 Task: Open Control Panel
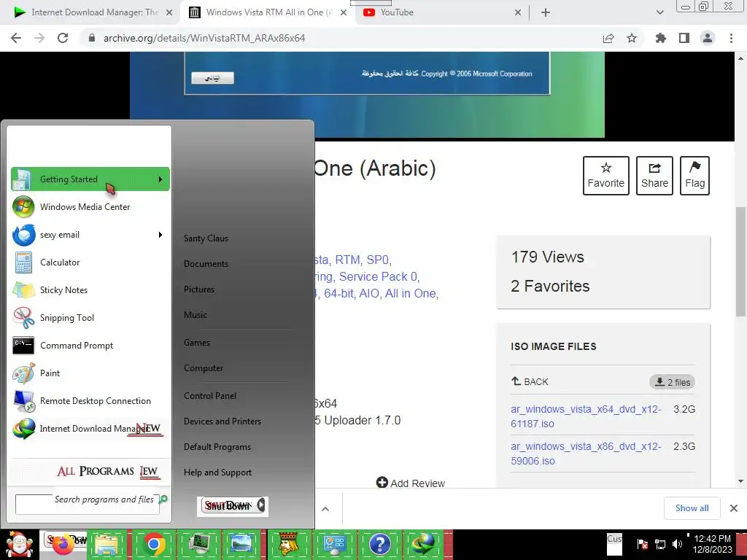point(210,396)
